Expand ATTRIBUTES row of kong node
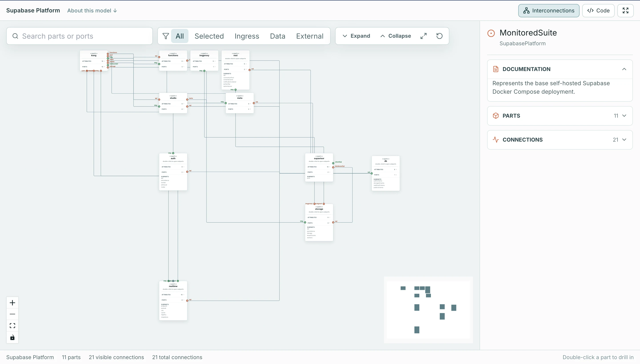The width and height of the screenshot is (640, 364). coord(94,61)
